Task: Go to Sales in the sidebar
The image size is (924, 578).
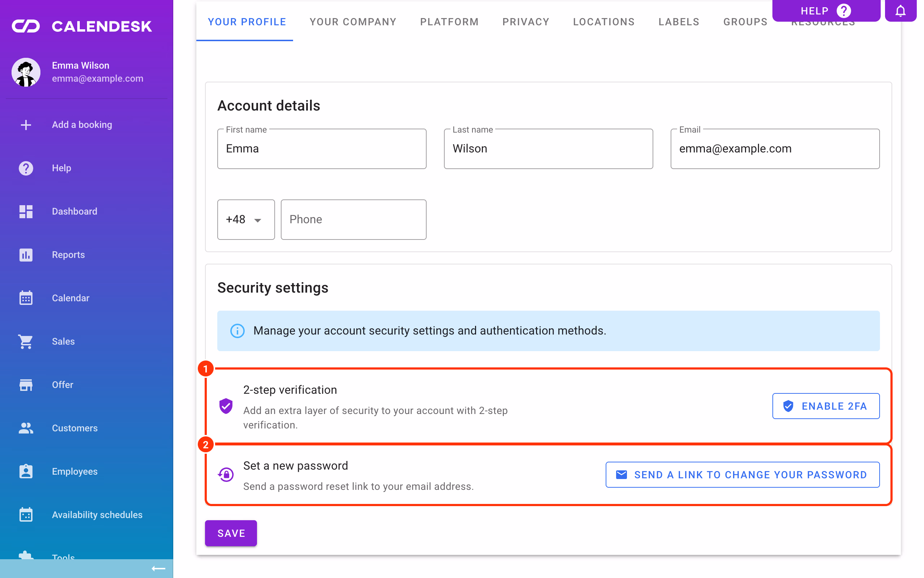Action: (x=87, y=341)
